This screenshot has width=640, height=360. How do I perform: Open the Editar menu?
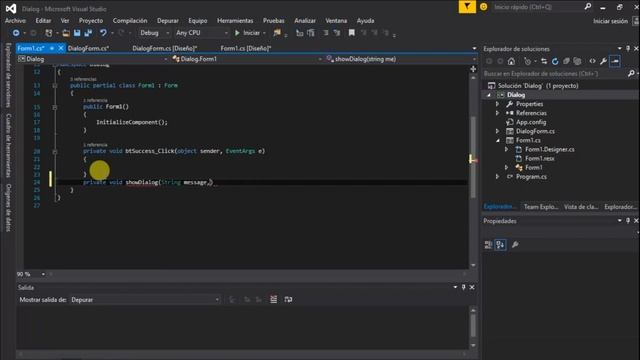43,20
